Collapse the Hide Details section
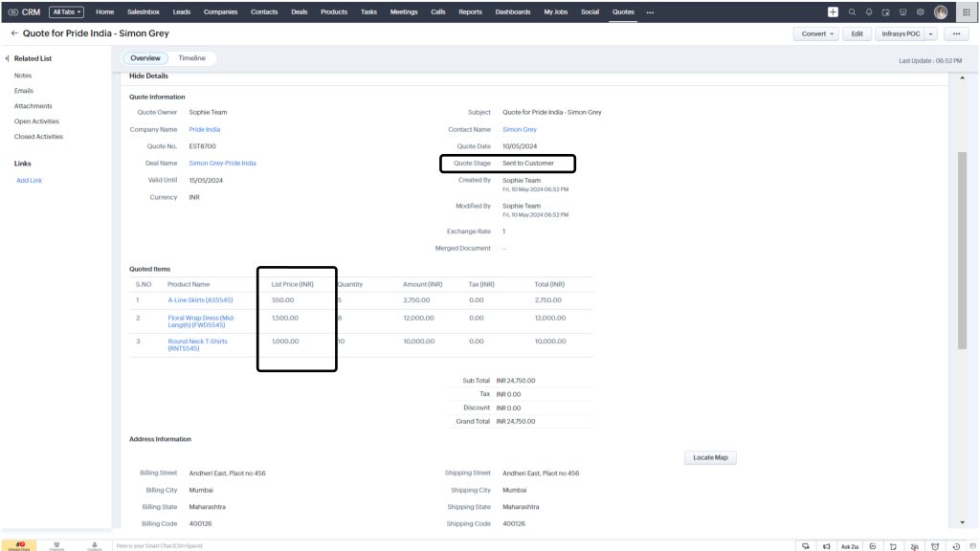980x551 pixels. 148,76
